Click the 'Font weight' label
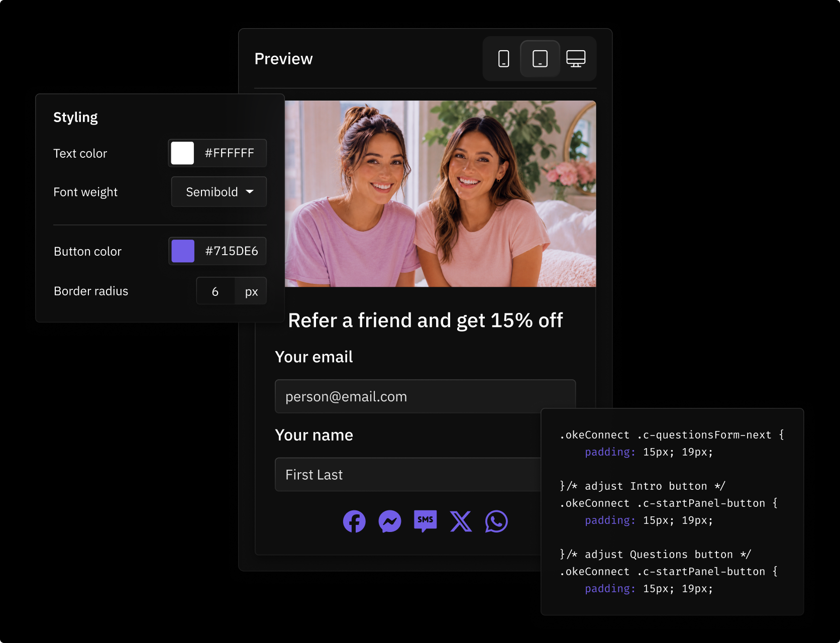Viewport: 840px width, 643px height. coord(85,192)
